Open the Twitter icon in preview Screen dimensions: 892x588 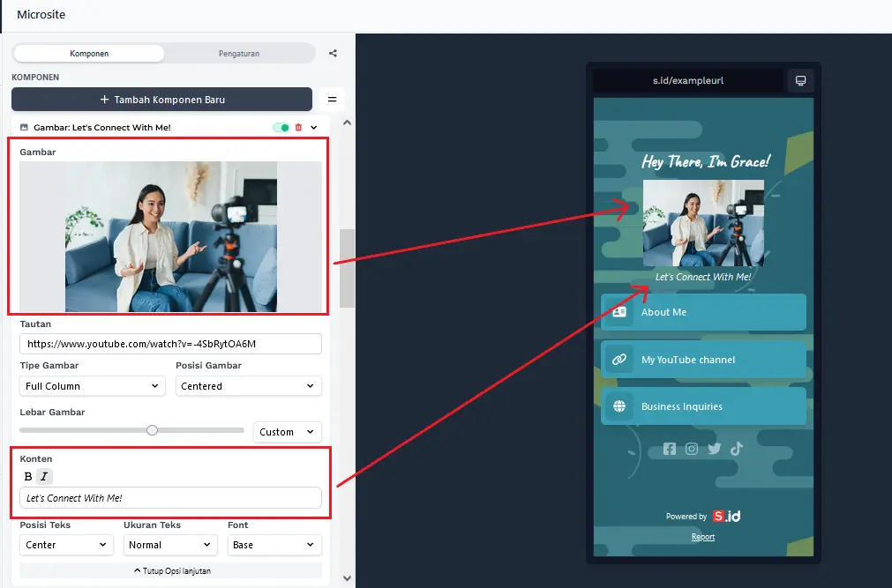tap(714, 449)
